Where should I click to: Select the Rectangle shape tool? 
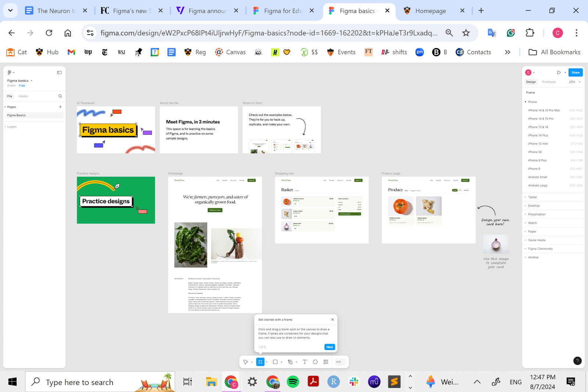(x=275, y=362)
